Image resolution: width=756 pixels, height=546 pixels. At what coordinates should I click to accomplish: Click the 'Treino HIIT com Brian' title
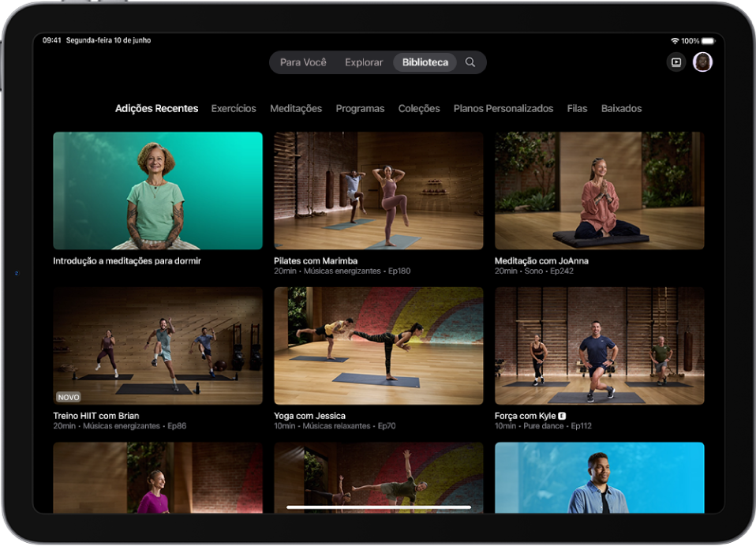click(96, 416)
